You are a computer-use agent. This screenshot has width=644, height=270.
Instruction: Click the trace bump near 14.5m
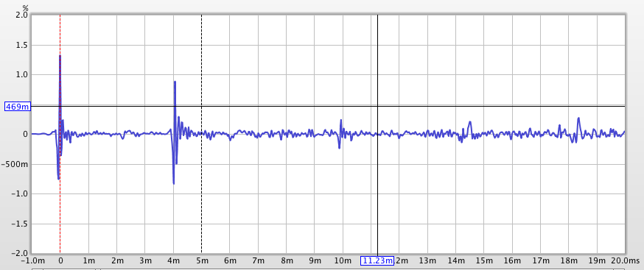coord(470,122)
